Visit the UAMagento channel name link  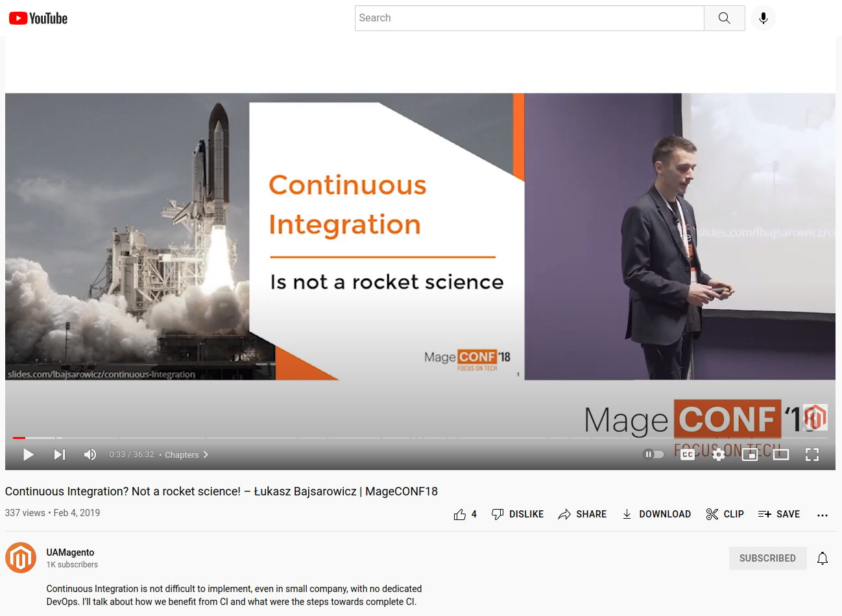click(70, 552)
